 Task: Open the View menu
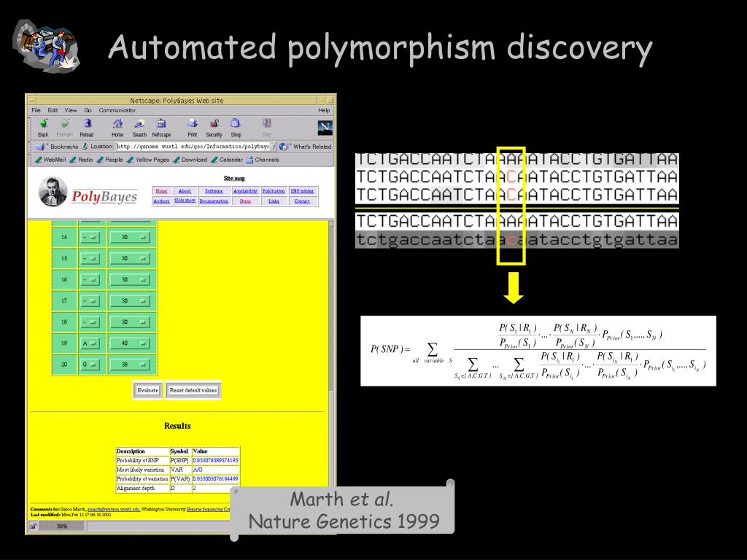(71, 110)
